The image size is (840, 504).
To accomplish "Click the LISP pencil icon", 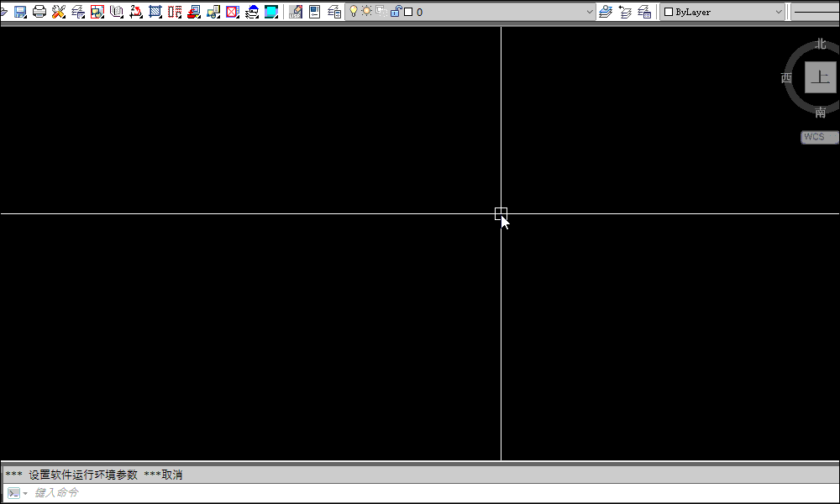I will 296,11.
